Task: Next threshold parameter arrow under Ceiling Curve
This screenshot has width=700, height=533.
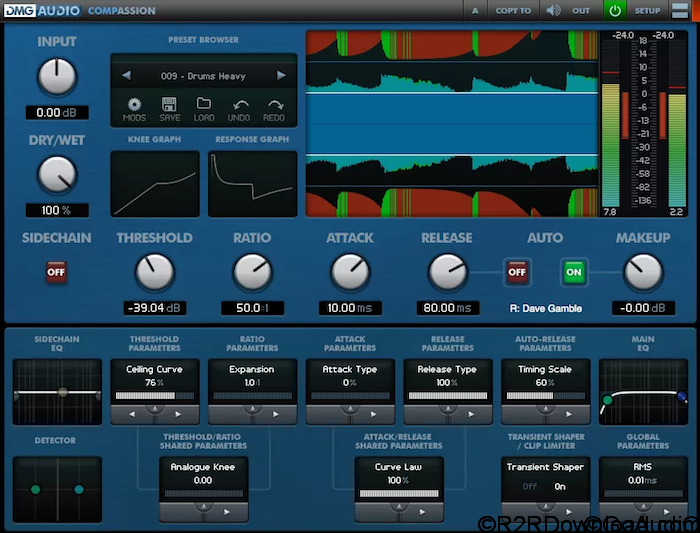Action: [x=178, y=414]
